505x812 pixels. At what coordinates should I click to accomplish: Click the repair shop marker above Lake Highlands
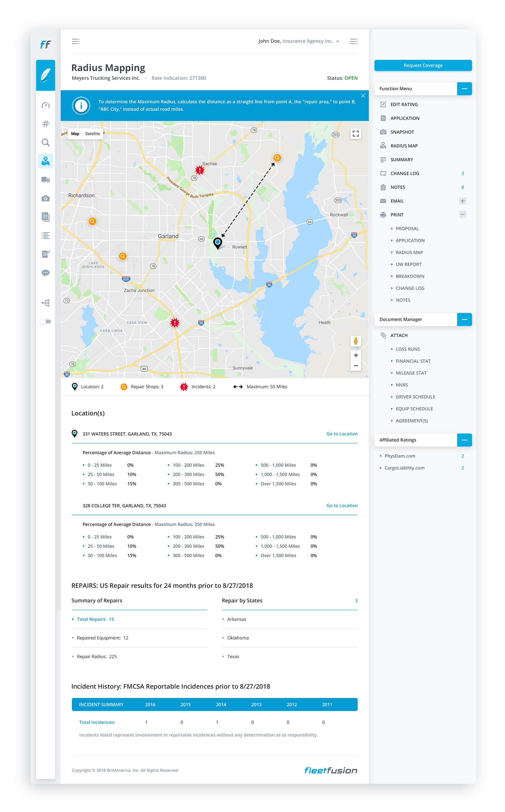click(123, 256)
